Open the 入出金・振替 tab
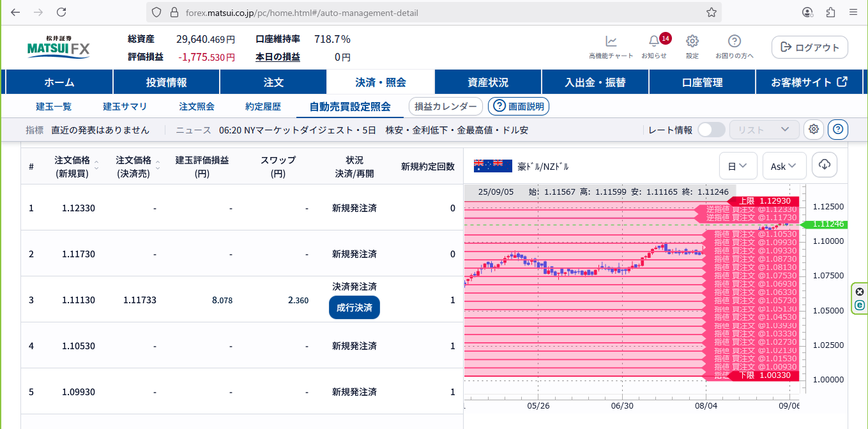 tap(595, 82)
